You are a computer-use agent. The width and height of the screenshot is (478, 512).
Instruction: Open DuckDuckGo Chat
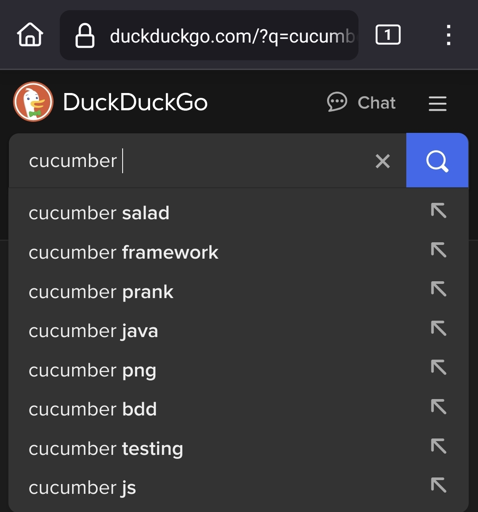361,102
